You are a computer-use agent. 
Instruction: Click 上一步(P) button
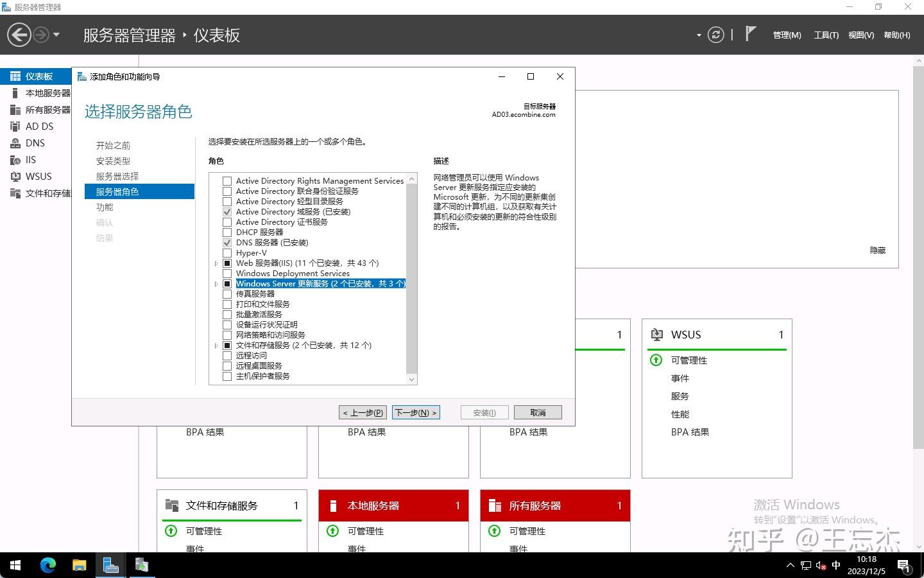pyautogui.click(x=363, y=412)
